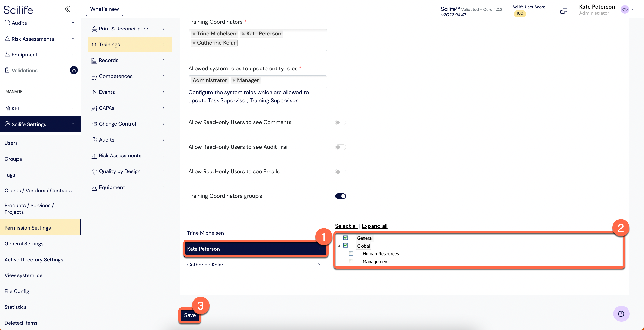Click the Equipment flask icon in left sidebar
The image size is (644, 330).
coord(7,54)
